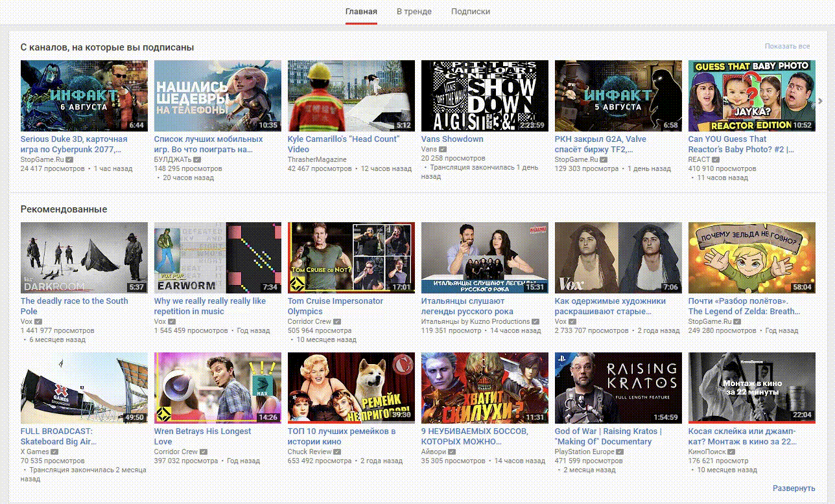The image size is (835, 504).
Task: Click title 'FULL BROADCAST: Skateboard Big Air'
Action: tap(58, 437)
